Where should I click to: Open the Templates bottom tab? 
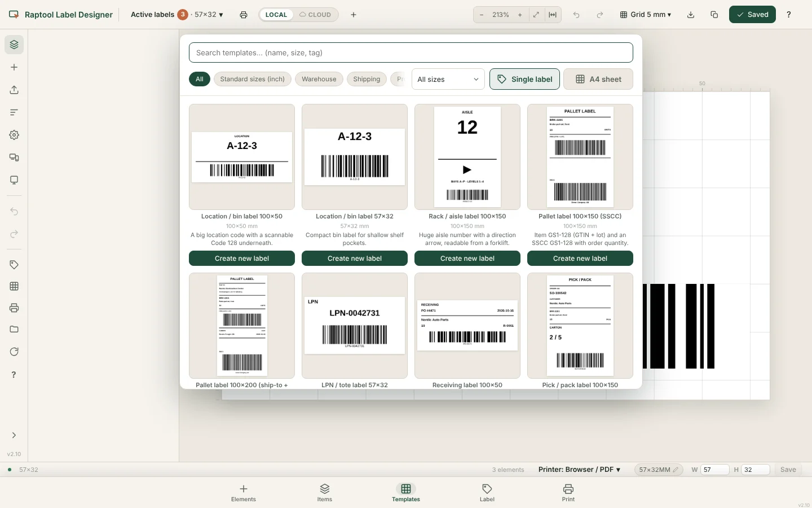(406, 493)
